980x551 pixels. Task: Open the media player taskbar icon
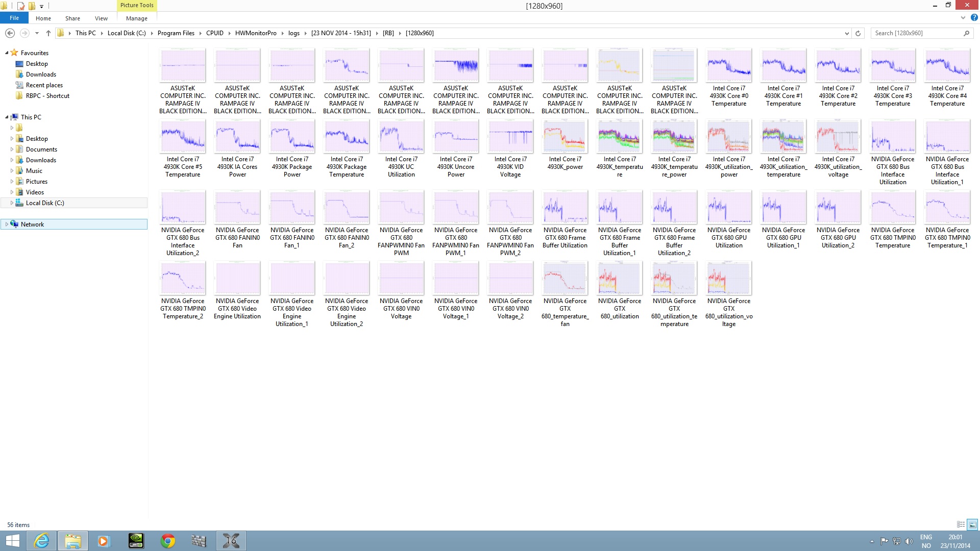(104, 541)
